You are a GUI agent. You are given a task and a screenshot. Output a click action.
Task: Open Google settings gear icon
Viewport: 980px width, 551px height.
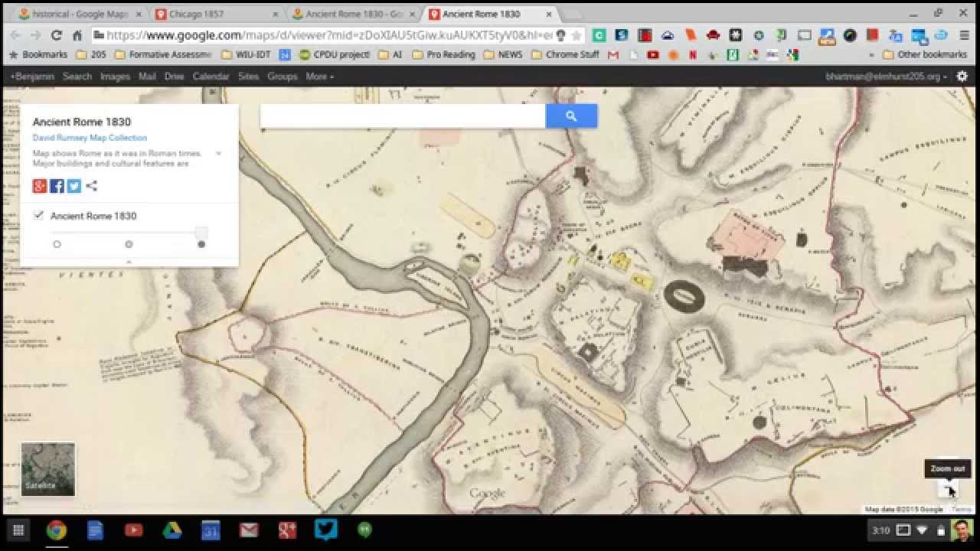(x=962, y=77)
